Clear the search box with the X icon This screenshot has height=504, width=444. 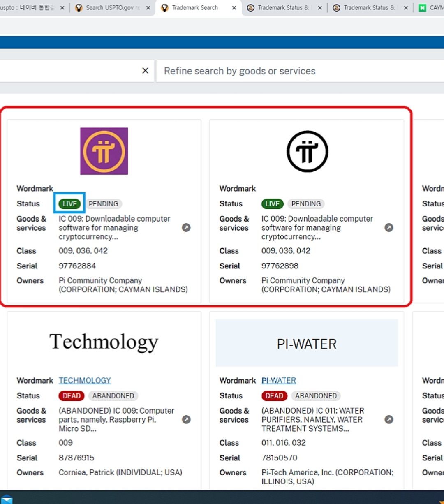point(145,71)
